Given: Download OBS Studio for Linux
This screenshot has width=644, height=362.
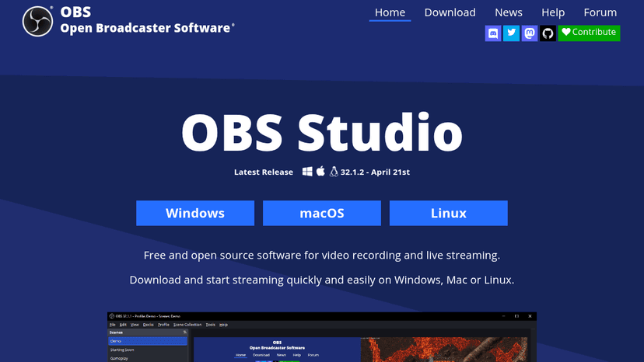Looking at the screenshot, I should point(449,213).
